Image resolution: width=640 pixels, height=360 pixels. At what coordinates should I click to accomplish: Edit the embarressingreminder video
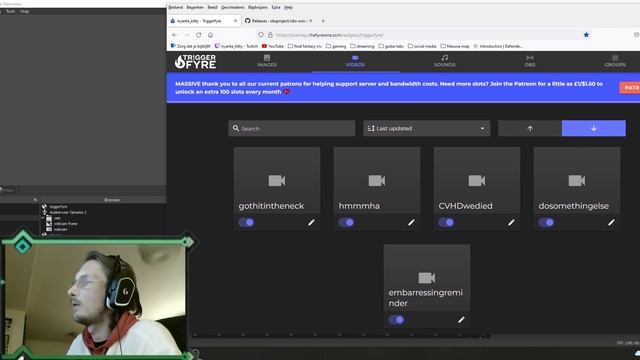pyautogui.click(x=461, y=320)
